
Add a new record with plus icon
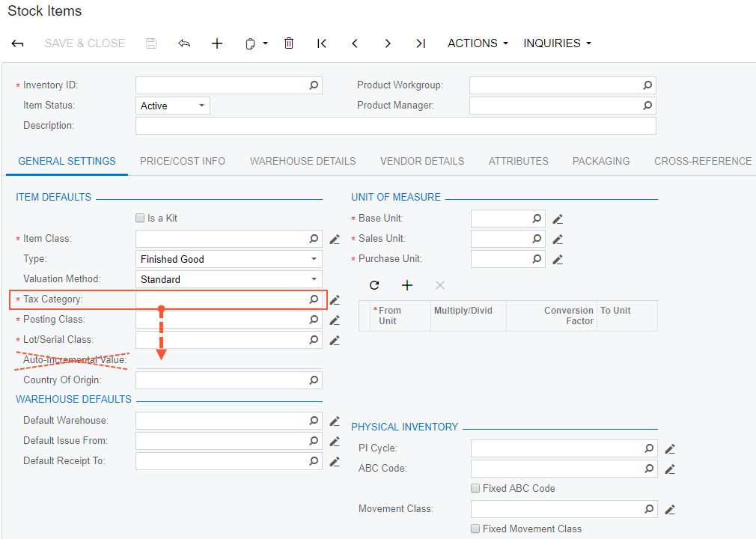tap(217, 43)
